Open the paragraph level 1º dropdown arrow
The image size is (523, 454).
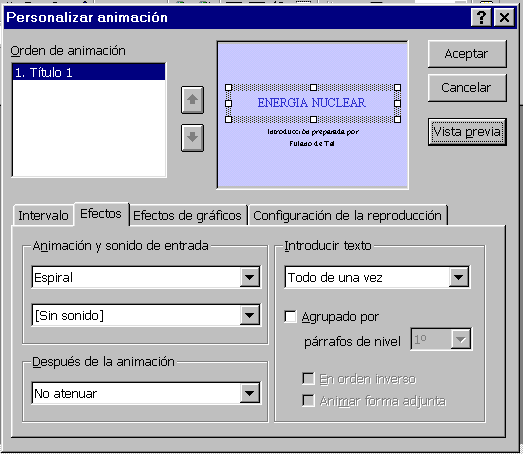461,339
